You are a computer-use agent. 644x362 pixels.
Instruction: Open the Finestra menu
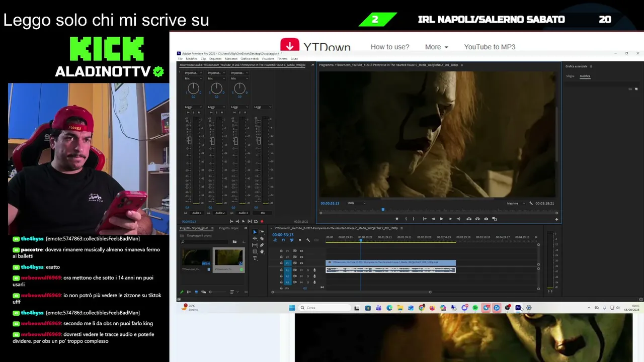coord(282,59)
